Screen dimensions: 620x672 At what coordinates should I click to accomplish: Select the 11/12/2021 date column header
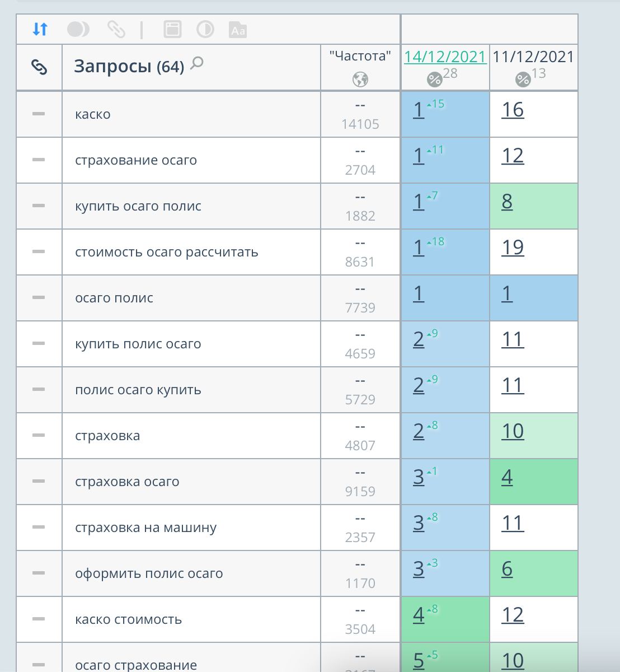point(533,57)
